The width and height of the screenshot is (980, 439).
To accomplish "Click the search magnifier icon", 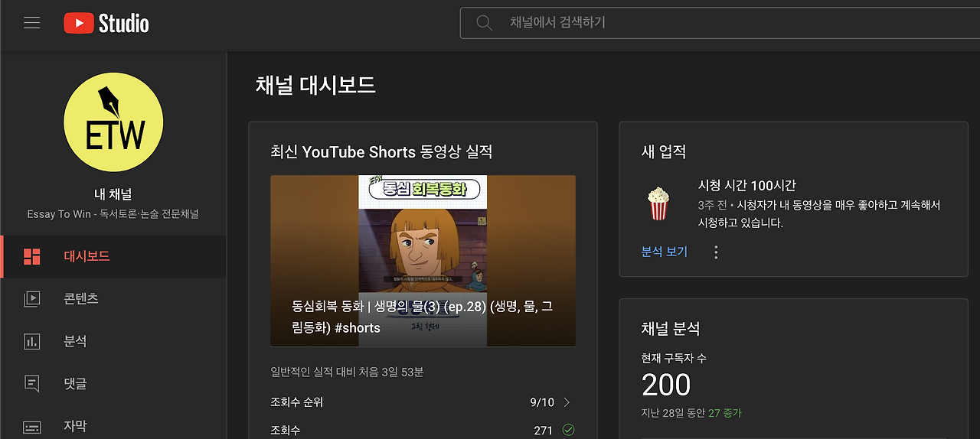I will pyautogui.click(x=484, y=23).
